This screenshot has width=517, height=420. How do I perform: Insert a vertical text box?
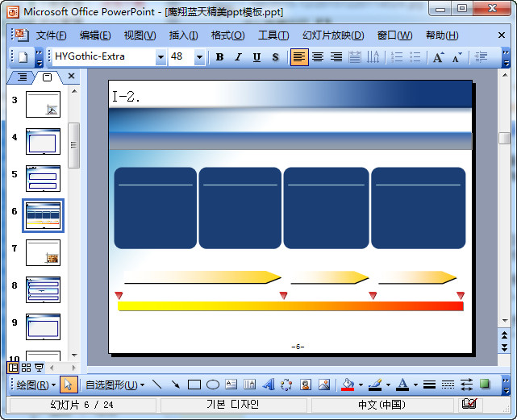pyautogui.click(x=249, y=385)
